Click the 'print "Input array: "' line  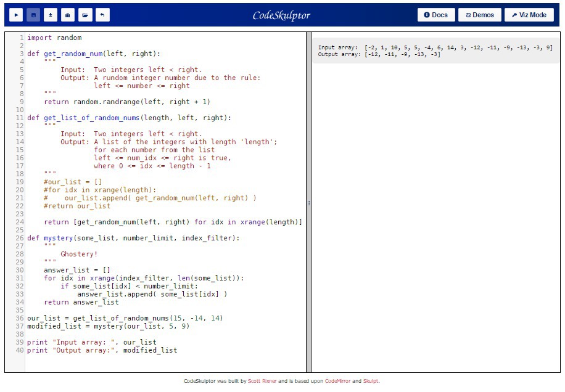tap(91, 342)
